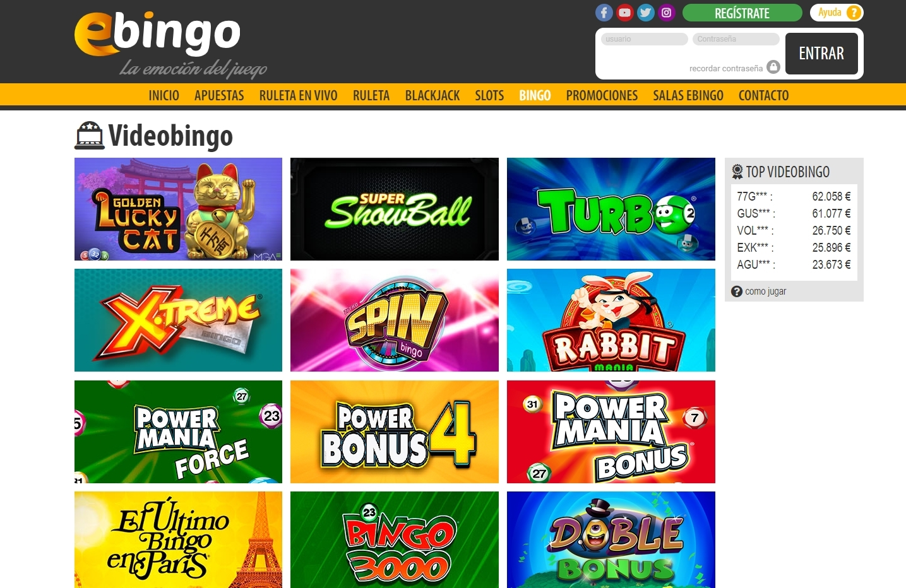The height and width of the screenshot is (588, 906).
Task: Open the YouTube social icon
Action: tap(624, 13)
